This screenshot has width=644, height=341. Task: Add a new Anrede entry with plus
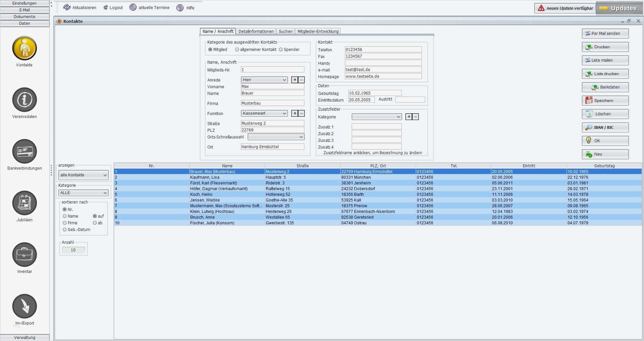(x=295, y=80)
